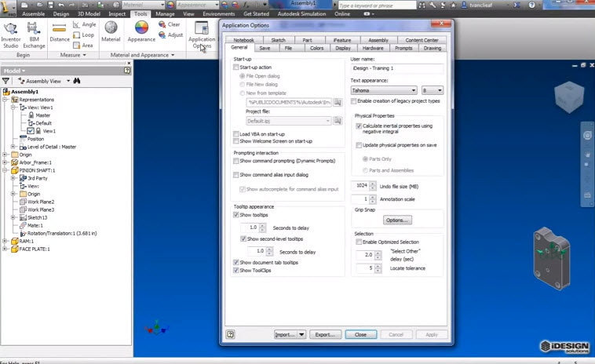Open Inventor Studio from the ribbon
The width and height of the screenshot is (595, 364).
pos(11,35)
